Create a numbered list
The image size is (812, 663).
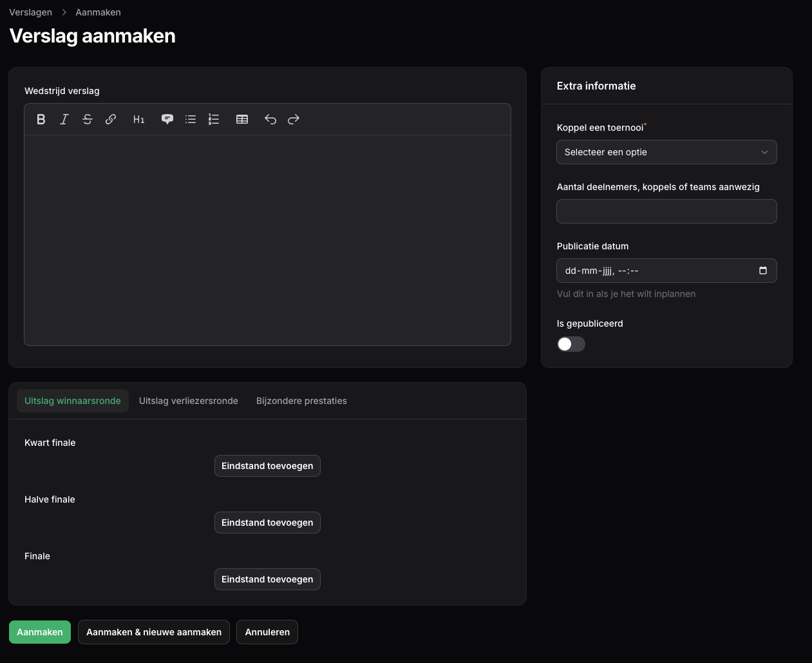214,119
